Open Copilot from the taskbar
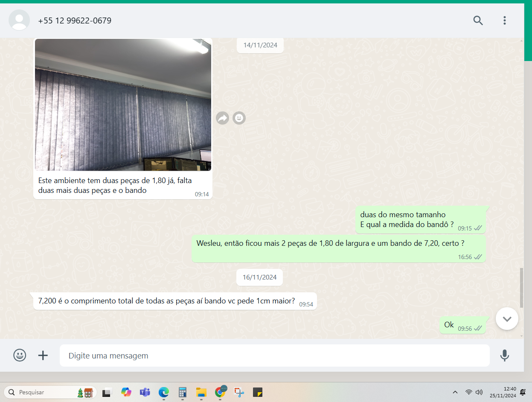Viewport: 532px width, 402px height. (126, 392)
